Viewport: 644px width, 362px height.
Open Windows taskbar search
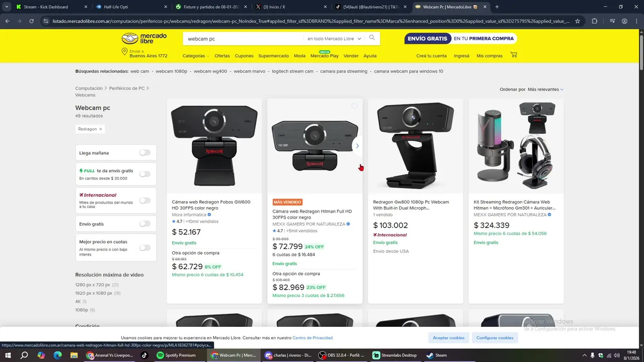[x=24, y=355]
